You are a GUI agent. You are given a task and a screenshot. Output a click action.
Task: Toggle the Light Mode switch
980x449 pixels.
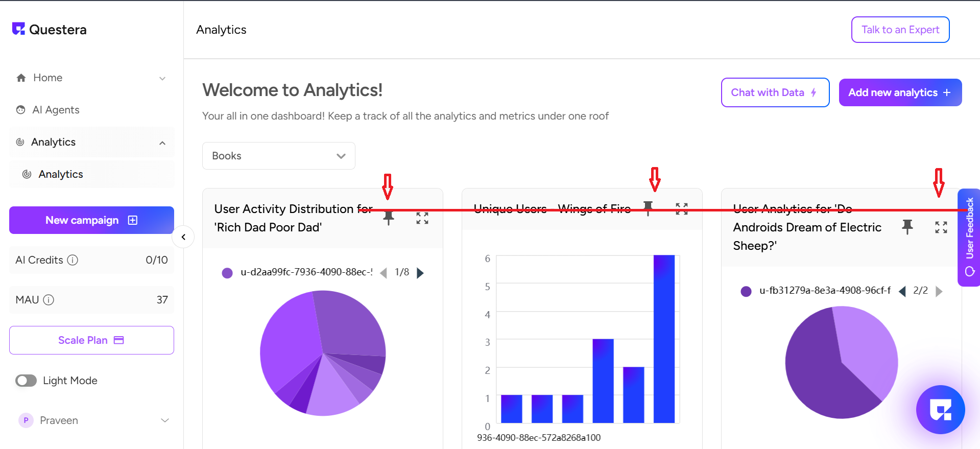pos(26,381)
